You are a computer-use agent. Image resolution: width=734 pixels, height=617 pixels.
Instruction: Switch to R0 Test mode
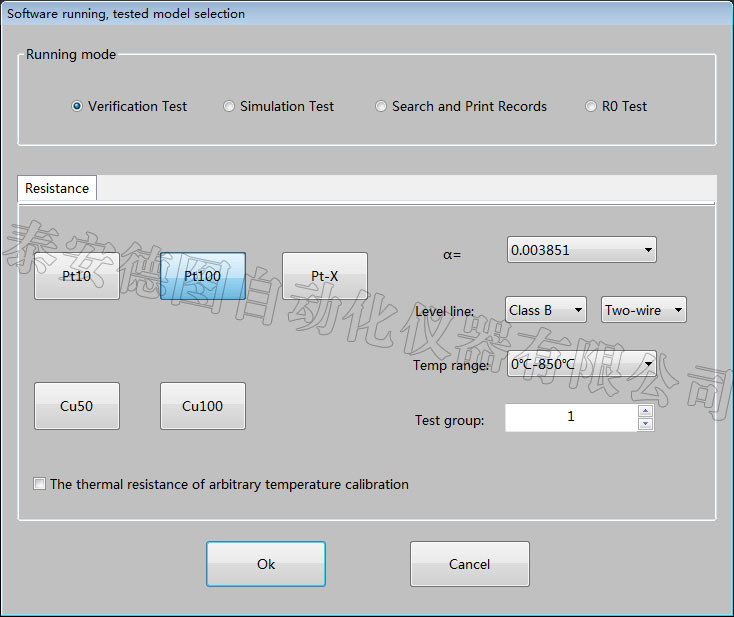(x=591, y=106)
